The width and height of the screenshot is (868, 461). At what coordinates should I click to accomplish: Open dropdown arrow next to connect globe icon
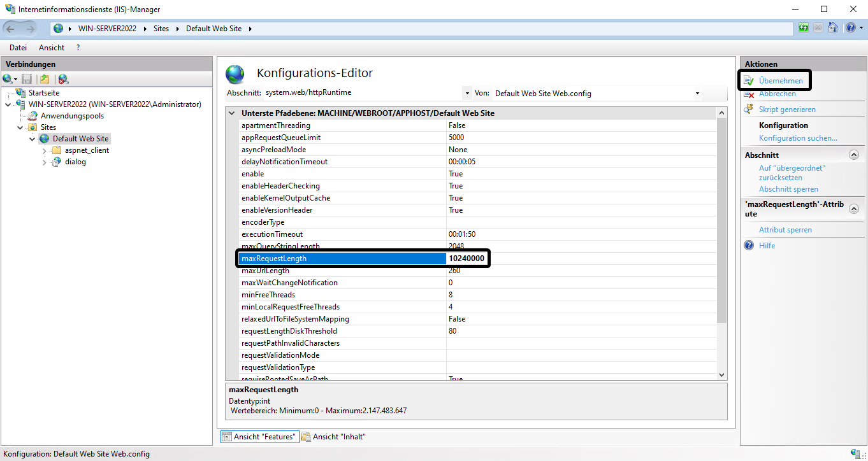(15, 80)
